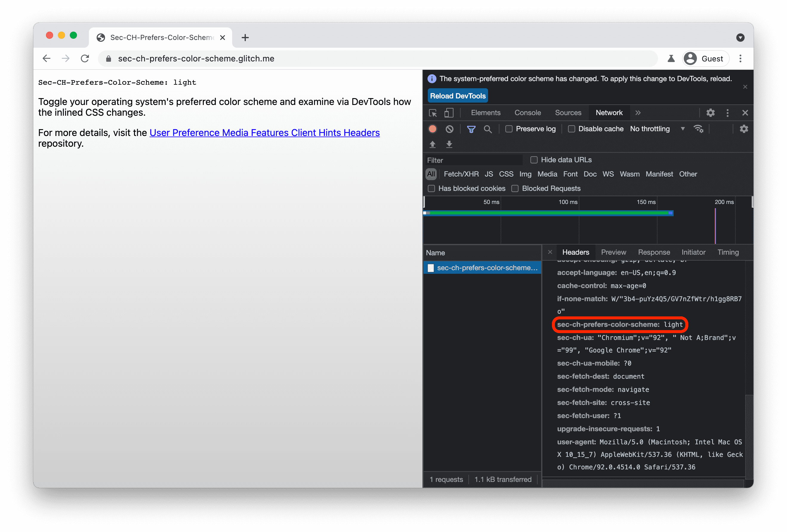
Task: Click the Reload DevTools button
Action: pos(457,96)
